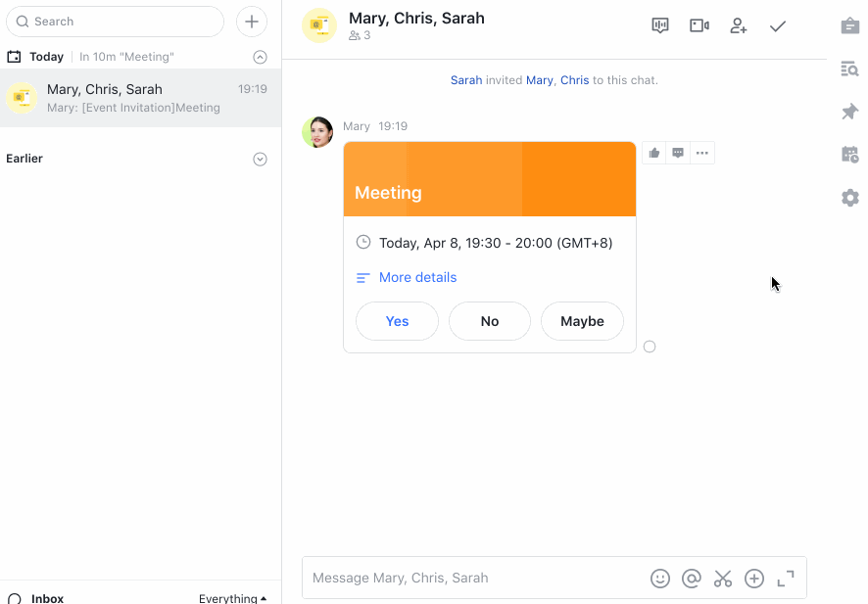Expand the message editor with arrows icon
This screenshot has height=604, width=868.
pos(786,579)
